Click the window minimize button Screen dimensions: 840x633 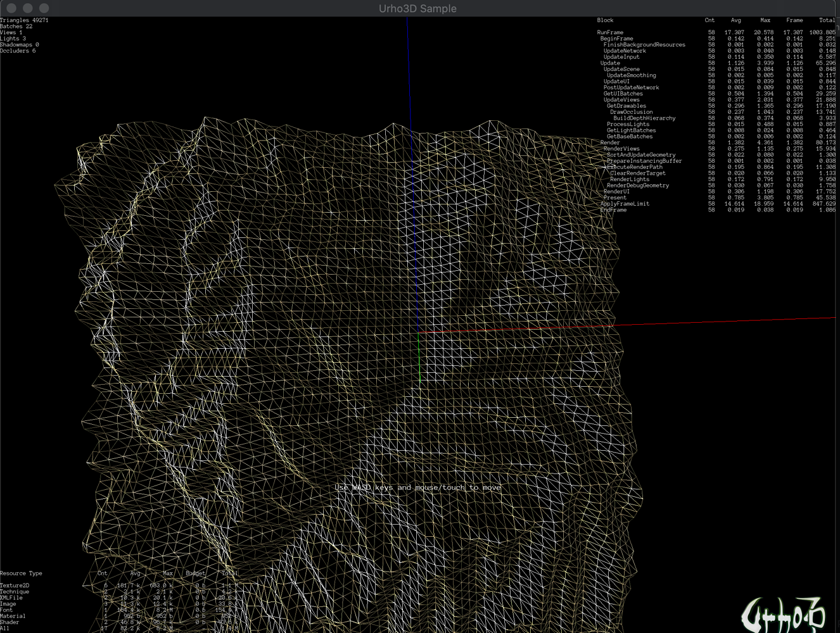click(28, 8)
